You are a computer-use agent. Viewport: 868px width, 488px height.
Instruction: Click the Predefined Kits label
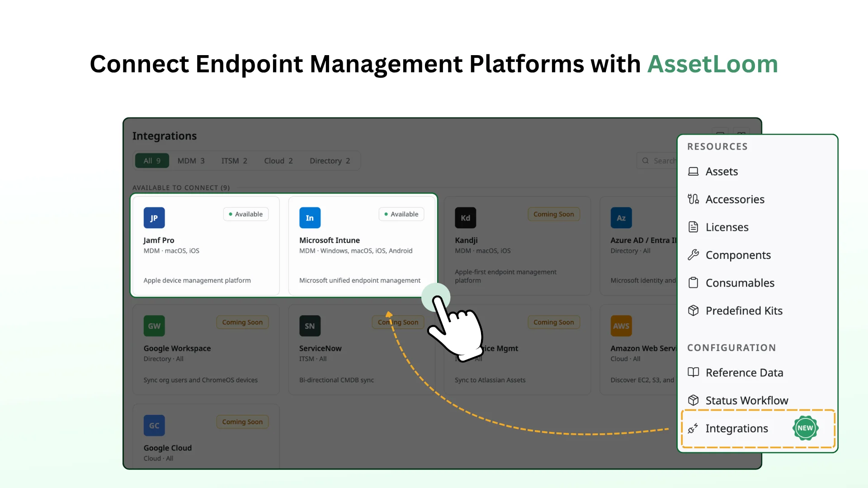point(744,310)
